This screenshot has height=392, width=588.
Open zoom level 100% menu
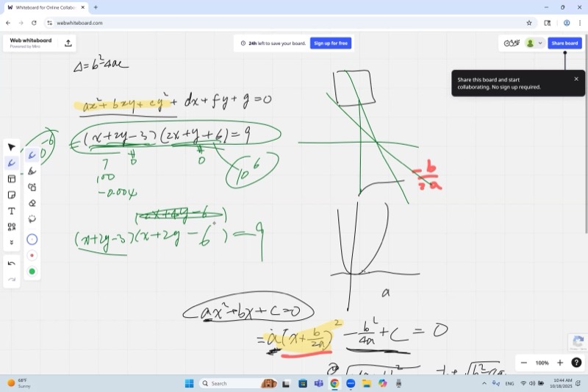coord(542,363)
